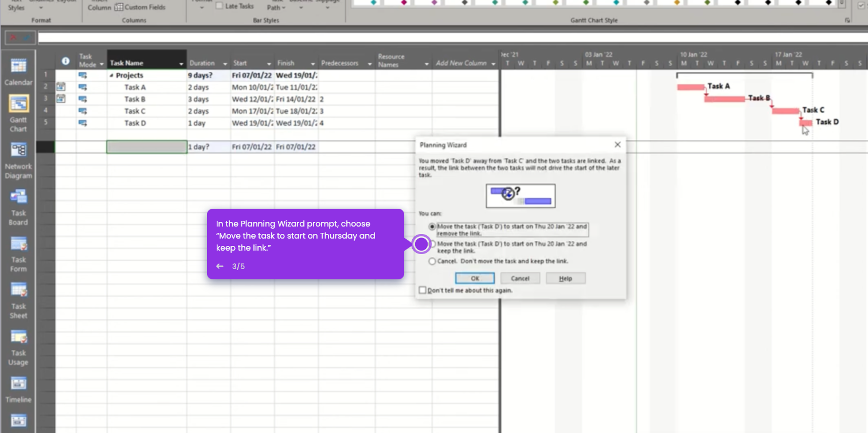Click the Indicators info column header icon
Image resolution: width=868 pixels, height=433 pixels.
click(x=65, y=61)
